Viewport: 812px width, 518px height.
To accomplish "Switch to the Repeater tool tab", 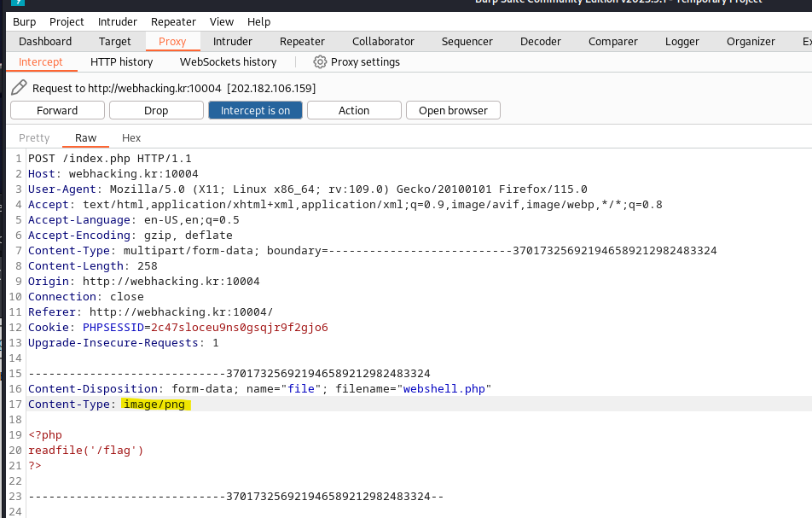I will click(x=302, y=42).
